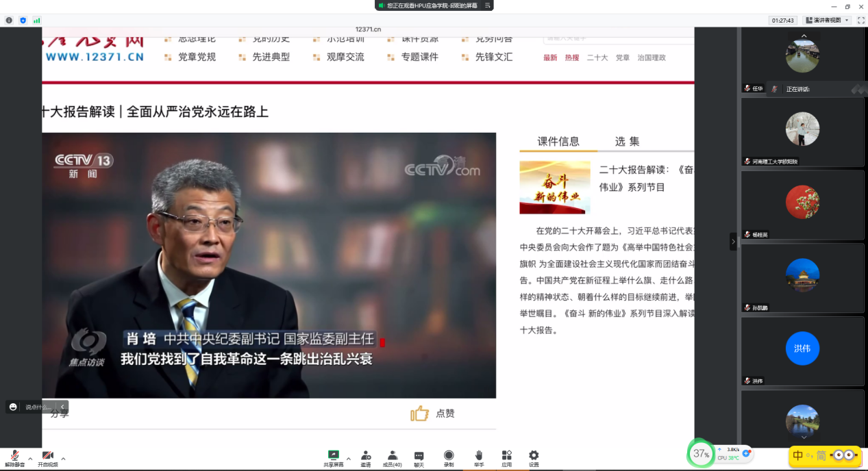Expand the share screen options arrow
The height and width of the screenshot is (471, 868).
pos(348,459)
